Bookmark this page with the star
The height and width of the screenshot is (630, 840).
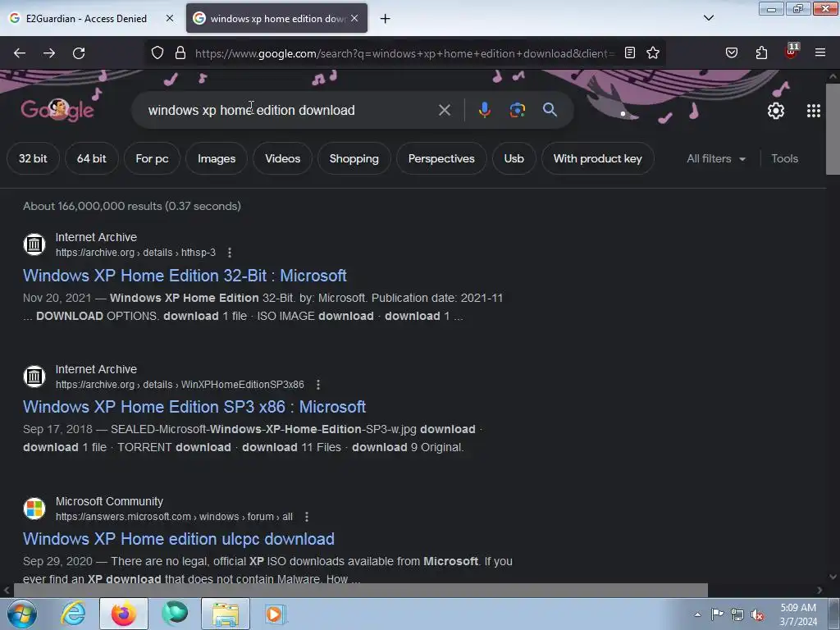click(x=652, y=52)
